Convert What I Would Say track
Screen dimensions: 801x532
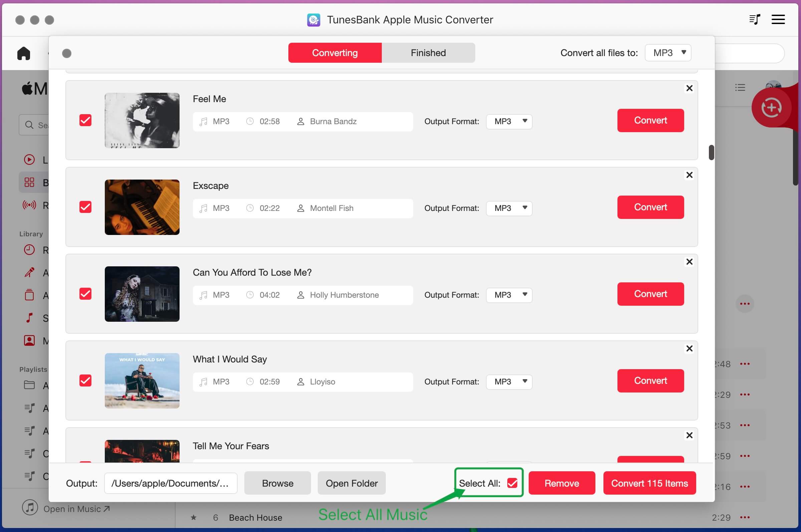tap(650, 381)
